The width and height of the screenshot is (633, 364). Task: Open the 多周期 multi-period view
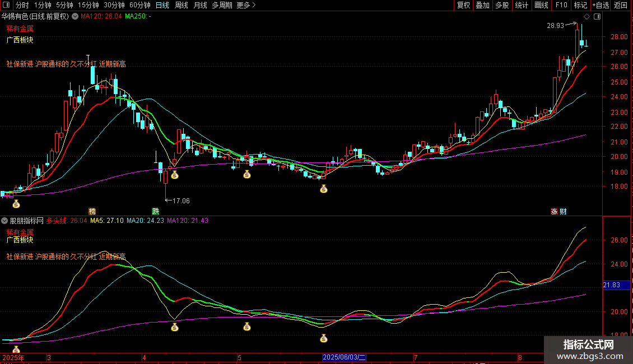222,5
